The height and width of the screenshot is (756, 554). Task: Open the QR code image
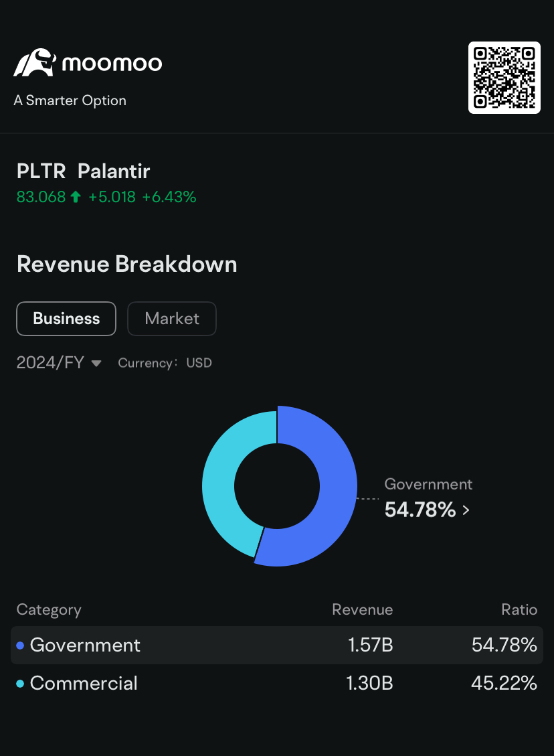coord(504,78)
